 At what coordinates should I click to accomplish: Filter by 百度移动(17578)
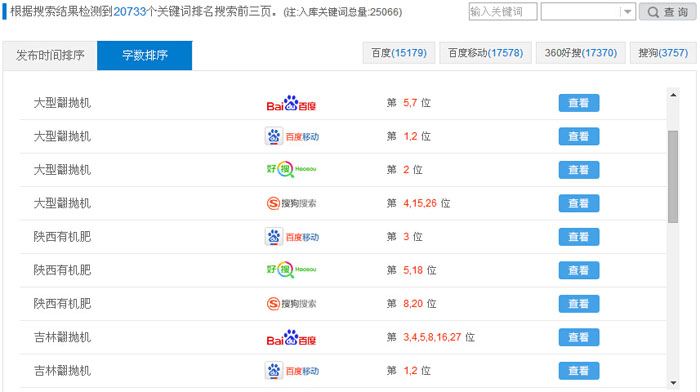[x=485, y=53]
